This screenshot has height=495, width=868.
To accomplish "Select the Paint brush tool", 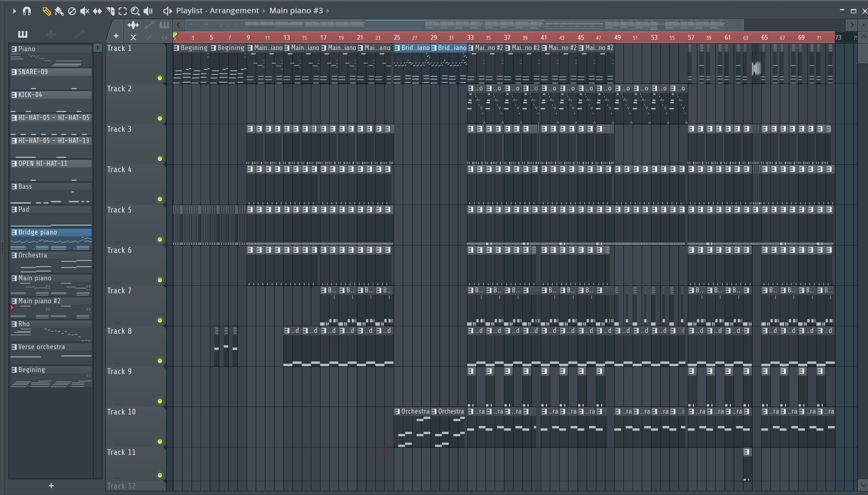I will (x=59, y=11).
